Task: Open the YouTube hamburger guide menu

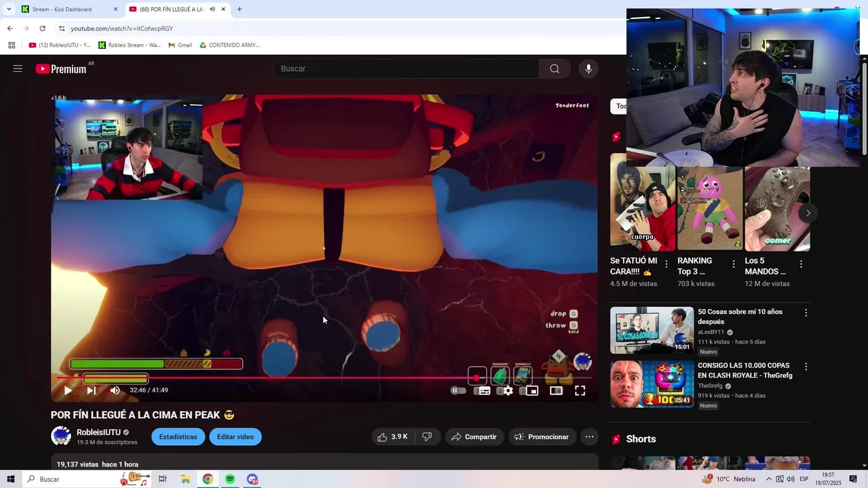Action: (18, 68)
